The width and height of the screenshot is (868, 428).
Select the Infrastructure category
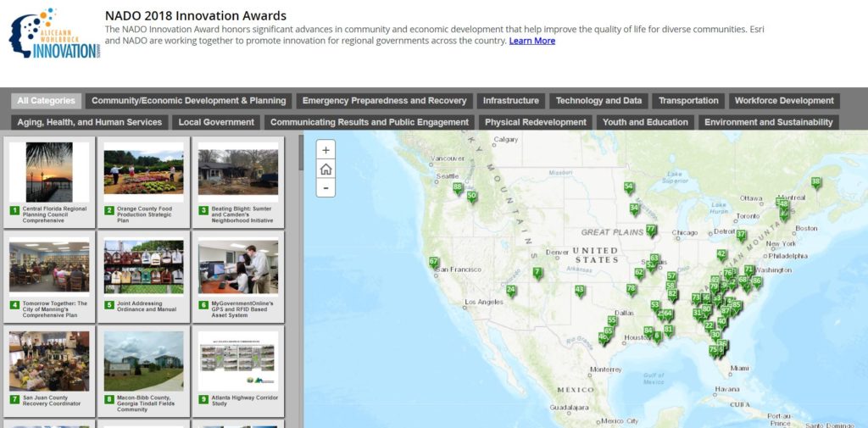point(511,101)
